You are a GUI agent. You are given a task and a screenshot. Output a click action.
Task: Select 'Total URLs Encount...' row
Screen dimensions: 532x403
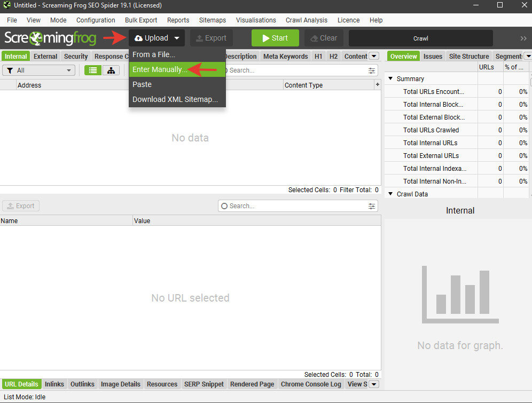tap(457, 91)
